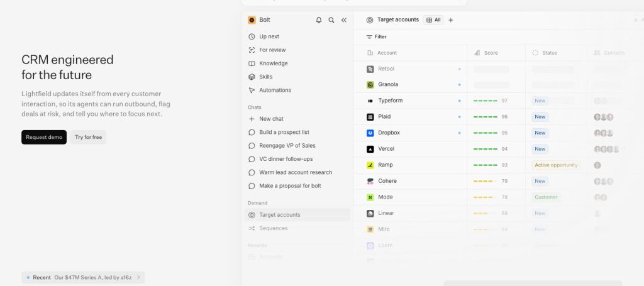
Task: Click the Plaid account logo
Action: point(370,117)
